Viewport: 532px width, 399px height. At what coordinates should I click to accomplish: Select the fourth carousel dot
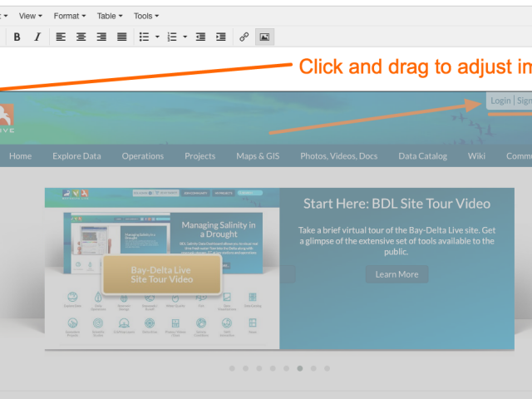click(x=273, y=368)
